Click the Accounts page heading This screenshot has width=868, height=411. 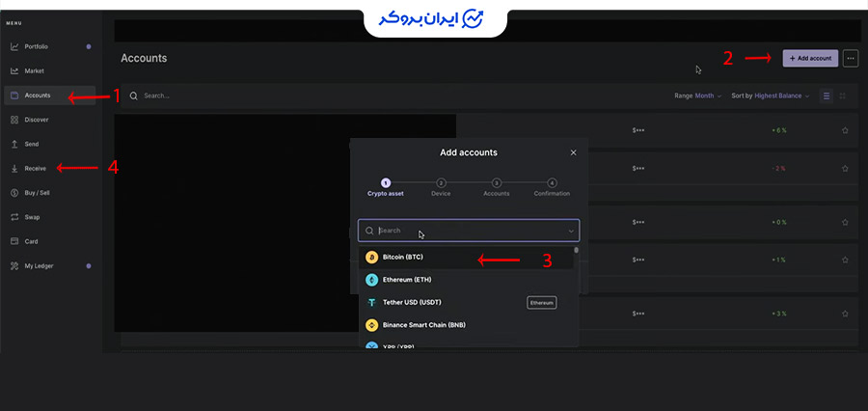pyautogui.click(x=144, y=58)
